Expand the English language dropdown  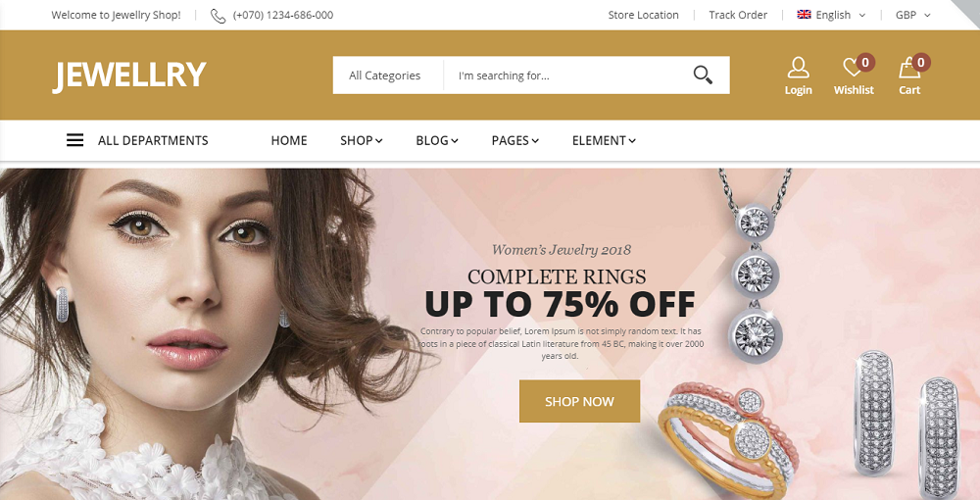[x=831, y=15]
